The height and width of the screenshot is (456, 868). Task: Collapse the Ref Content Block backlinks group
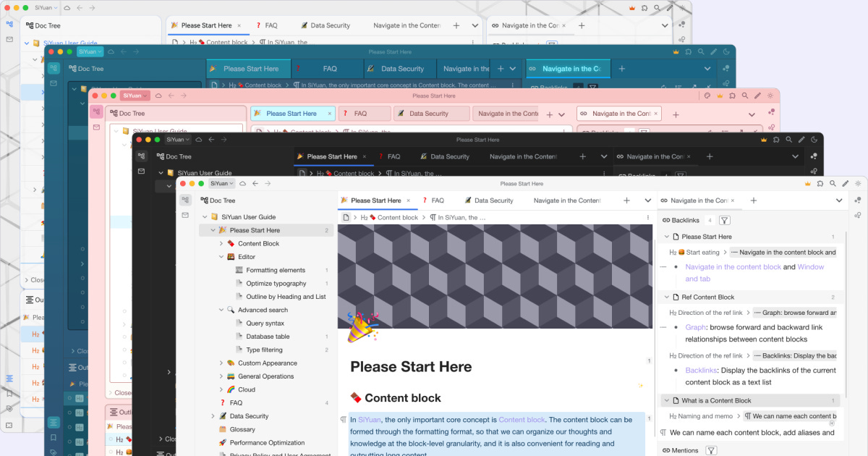point(667,297)
